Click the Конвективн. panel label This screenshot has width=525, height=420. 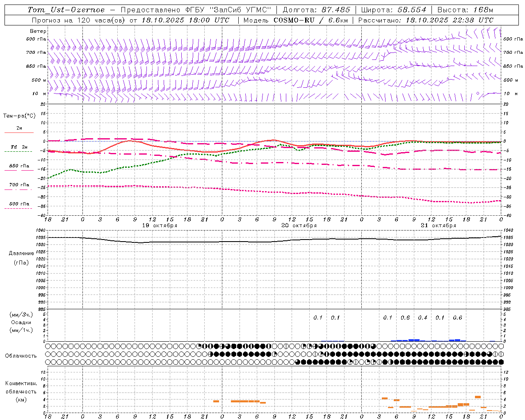coord(21,383)
